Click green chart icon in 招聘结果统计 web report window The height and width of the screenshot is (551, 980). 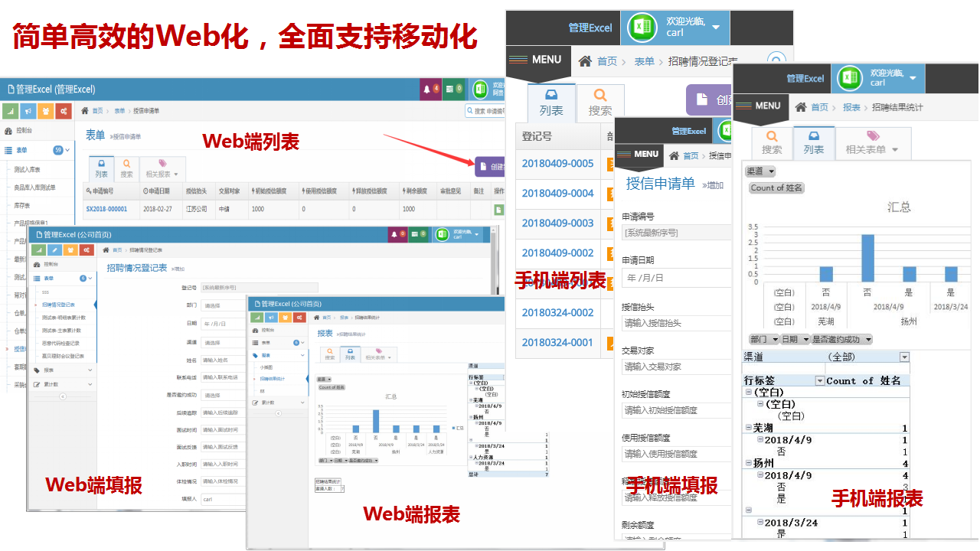pos(256,317)
